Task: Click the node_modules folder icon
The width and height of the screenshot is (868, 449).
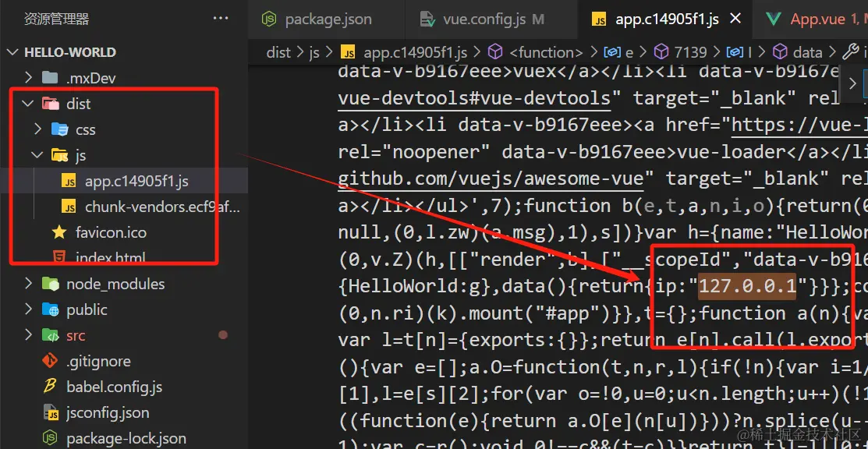Action: [51, 284]
